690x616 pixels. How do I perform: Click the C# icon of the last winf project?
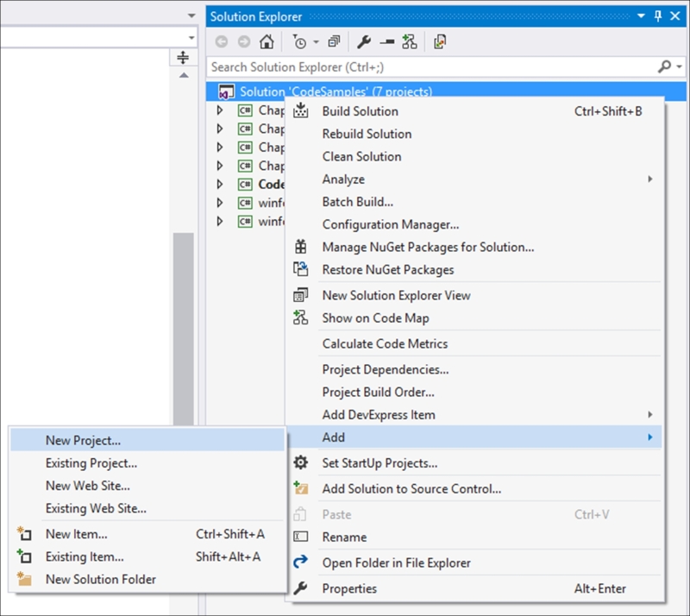pos(245,221)
